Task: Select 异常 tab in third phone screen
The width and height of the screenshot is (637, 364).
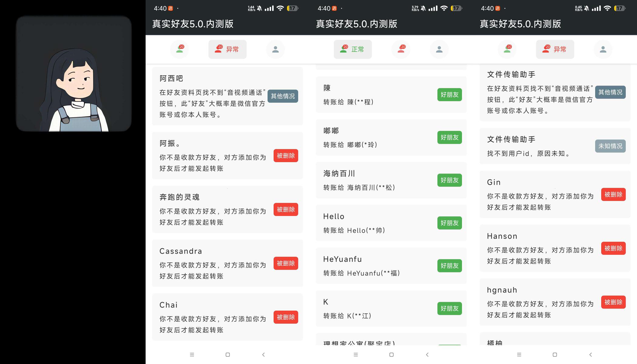Action: (555, 49)
